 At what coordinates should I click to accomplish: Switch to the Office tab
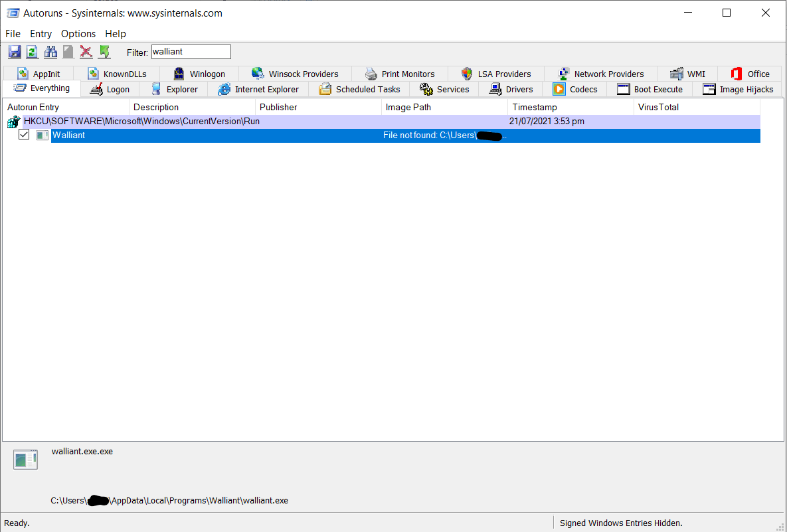tap(750, 74)
